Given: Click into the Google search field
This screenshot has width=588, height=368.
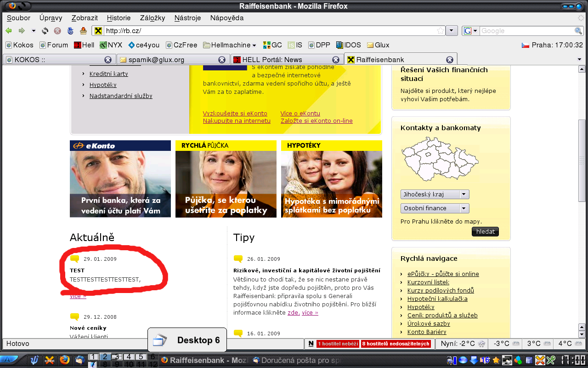Looking at the screenshot, I should (x=526, y=31).
